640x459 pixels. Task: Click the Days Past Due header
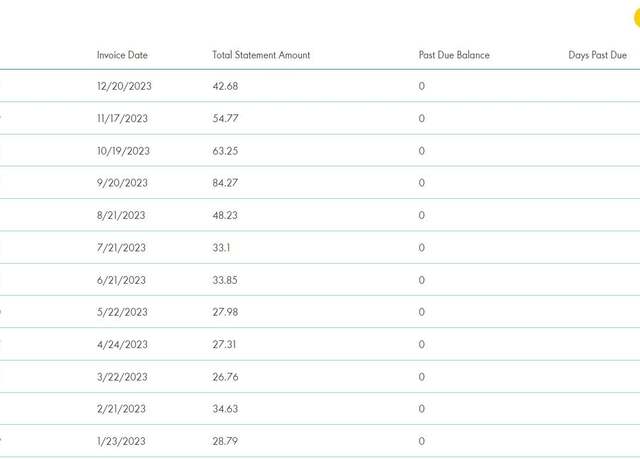tap(597, 55)
